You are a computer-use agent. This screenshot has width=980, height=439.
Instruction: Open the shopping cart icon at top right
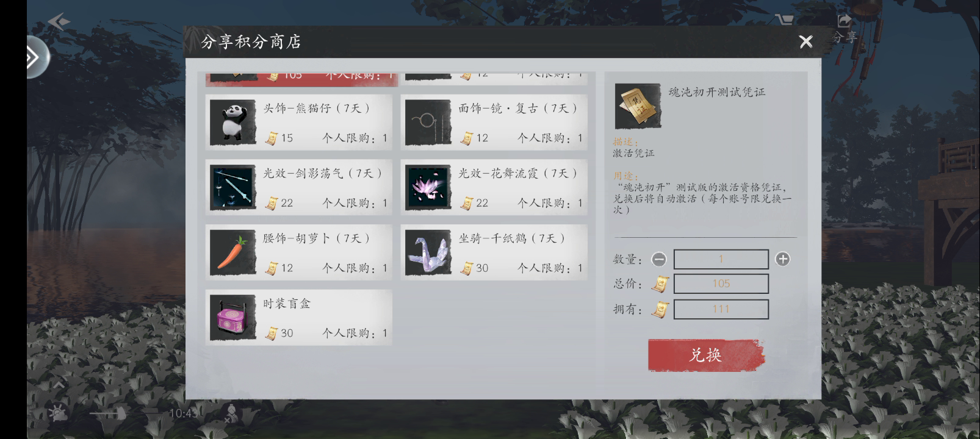point(784,20)
